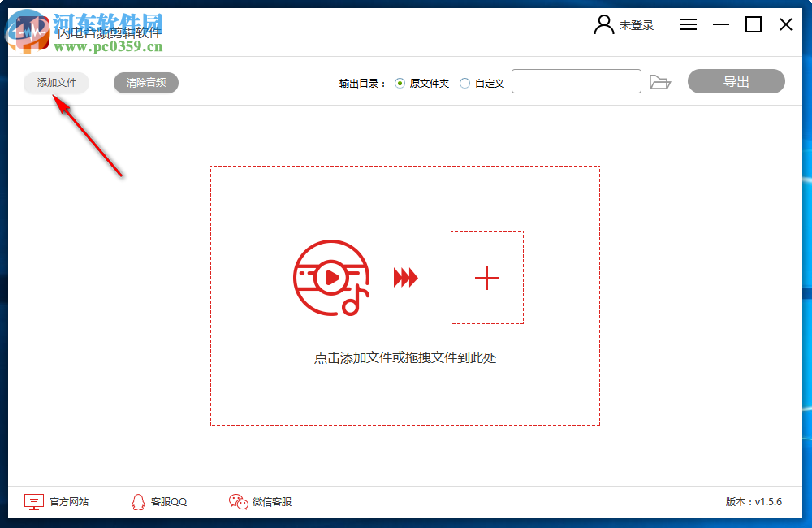Click the 清除音频 button

click(x=145, y=83)
